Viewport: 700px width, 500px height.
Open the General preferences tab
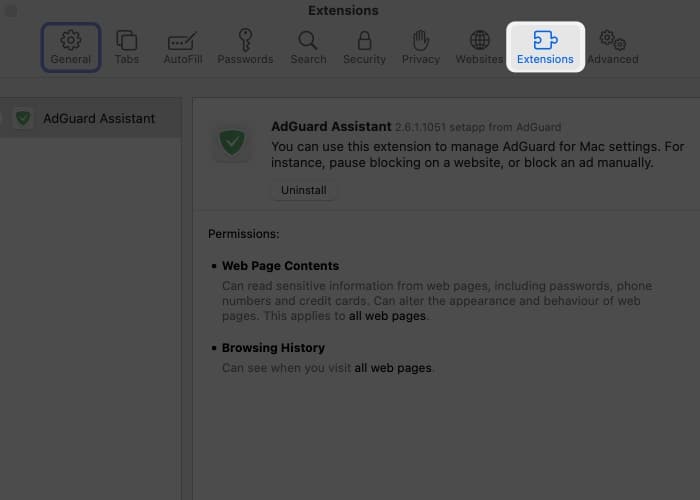point(71,47)
